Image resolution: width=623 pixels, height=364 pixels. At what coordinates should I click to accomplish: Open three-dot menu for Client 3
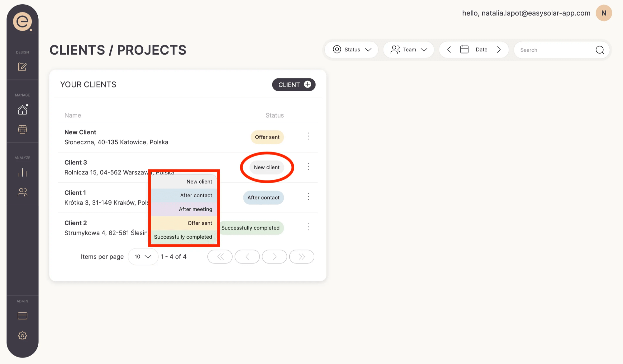(309, 166)
